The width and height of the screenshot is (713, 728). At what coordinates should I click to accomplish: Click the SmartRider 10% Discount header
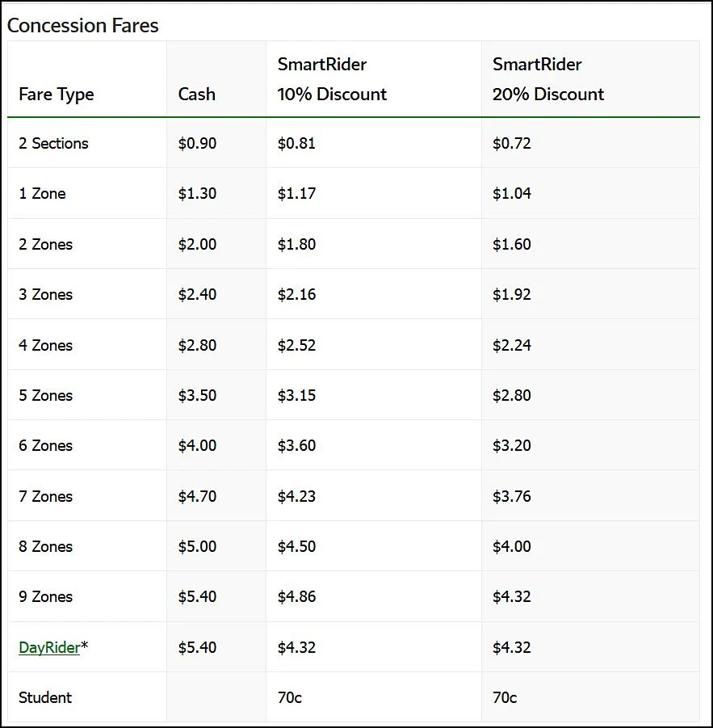pos(332,79)
